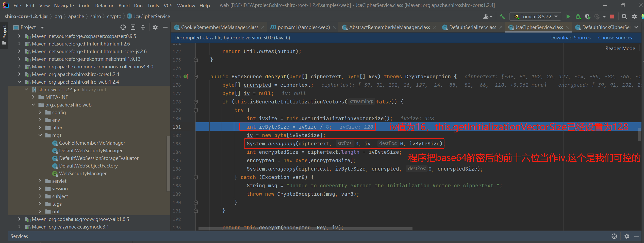Open Search Everywhere magnifier icon

click(624, 17)
